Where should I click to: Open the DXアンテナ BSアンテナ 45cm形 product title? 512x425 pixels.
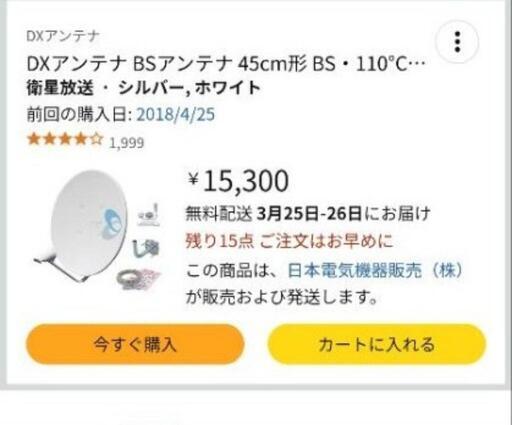226,64
